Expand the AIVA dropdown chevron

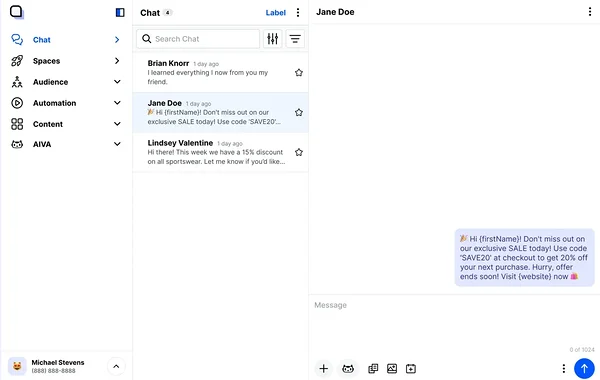(117, 144)
